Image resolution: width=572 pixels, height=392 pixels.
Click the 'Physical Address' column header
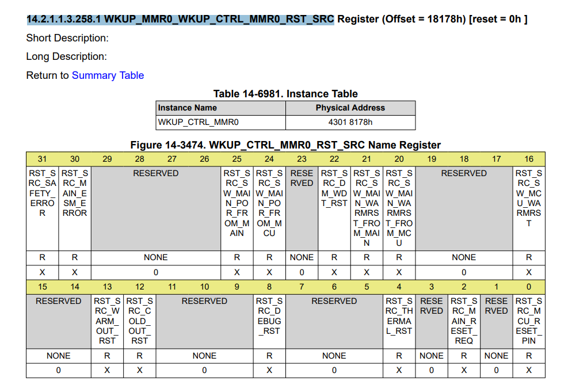pyautogui.click(x=350, y=108)
